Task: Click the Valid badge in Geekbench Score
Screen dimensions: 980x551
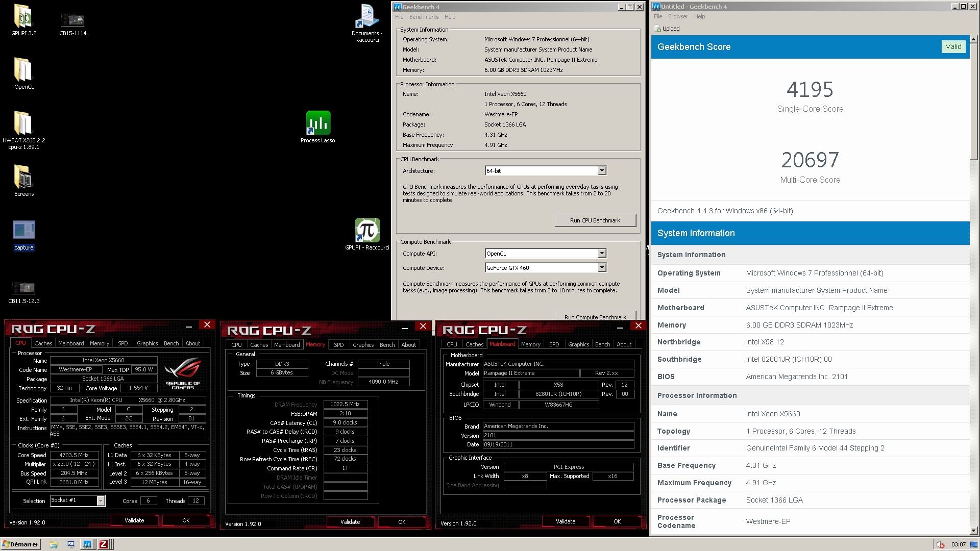Action: point(953,46)
